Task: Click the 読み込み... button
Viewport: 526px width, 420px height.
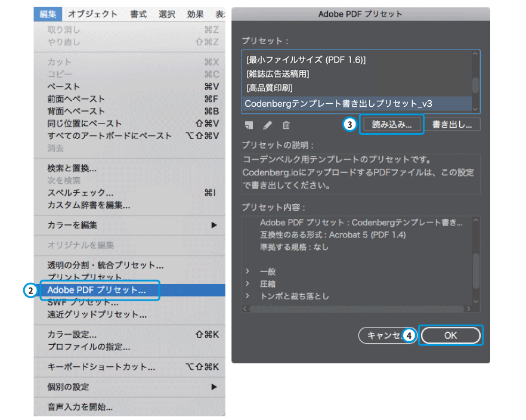Action: [x=391, y=125]
